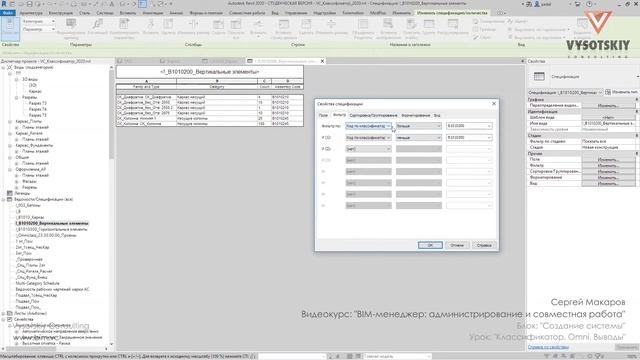Viewport: 640px width, 360px height.
Task: Select 'I_B1010200_Вертикальные элементы' in project browser
Action: pos(52,223)
